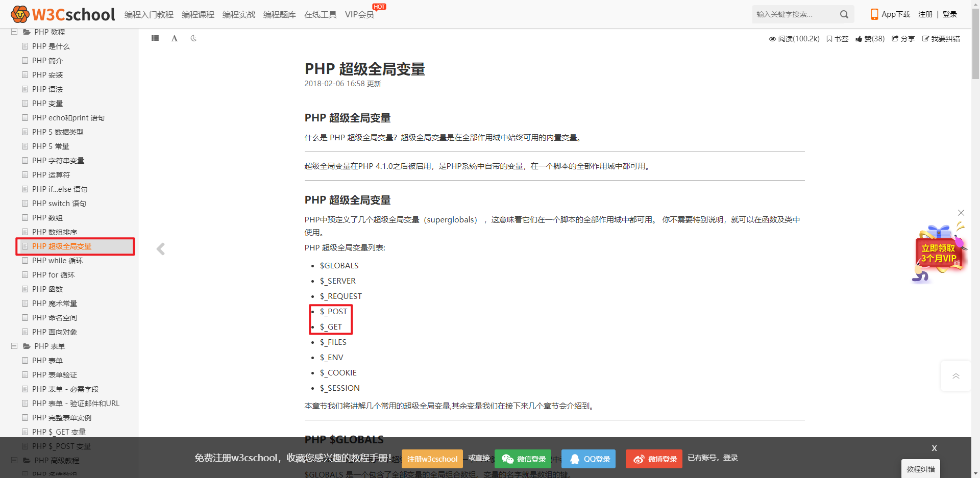Go to previous page arrow
This screenshot has width=980, height=478.
click(161, 249)
